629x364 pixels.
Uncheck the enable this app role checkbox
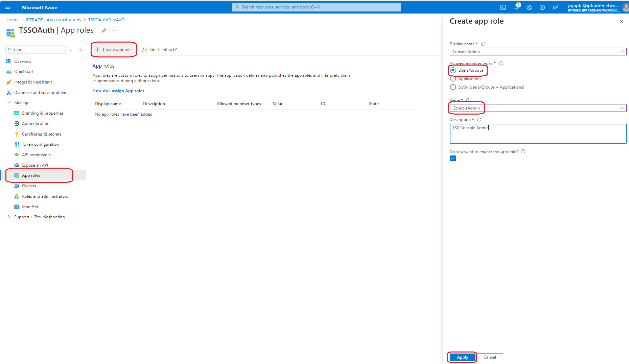tap(453, 159)
